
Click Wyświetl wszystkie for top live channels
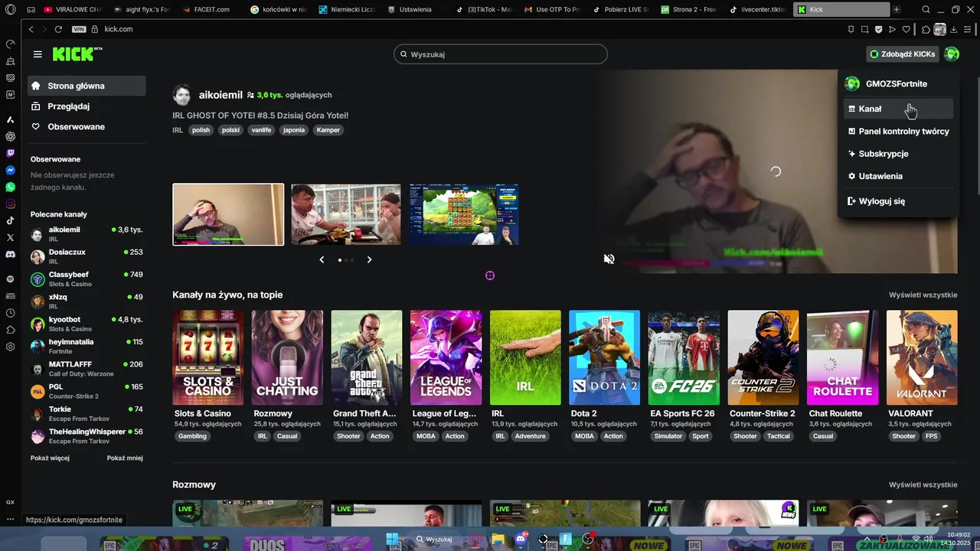point(923,295)
